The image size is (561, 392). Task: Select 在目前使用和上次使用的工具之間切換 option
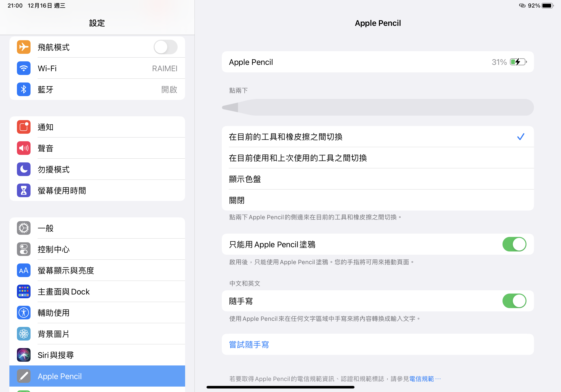(378, 158)
